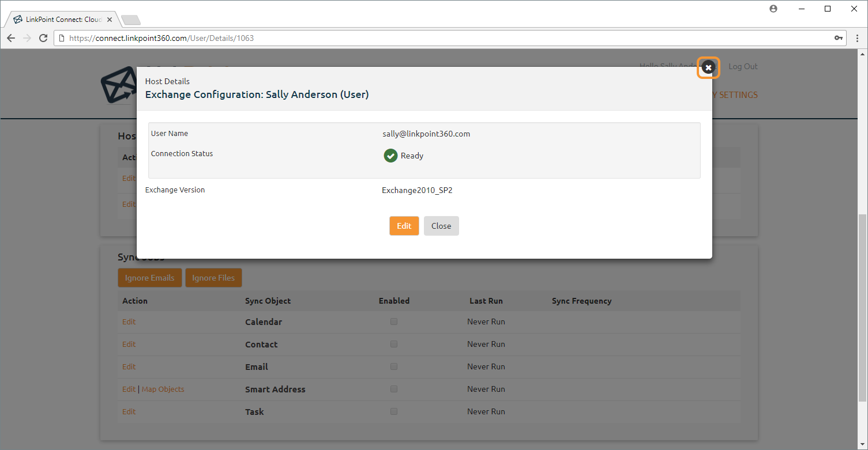Click the orange Edit button in dialog
The width and height of the screenshot is (868, 450).
(404, 226)
